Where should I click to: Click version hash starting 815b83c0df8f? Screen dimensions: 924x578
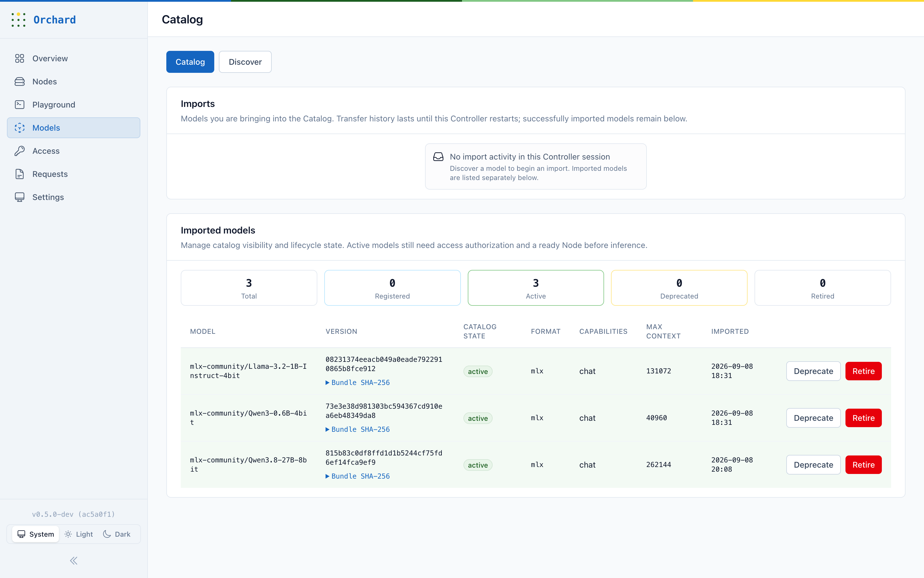(384, 457)
